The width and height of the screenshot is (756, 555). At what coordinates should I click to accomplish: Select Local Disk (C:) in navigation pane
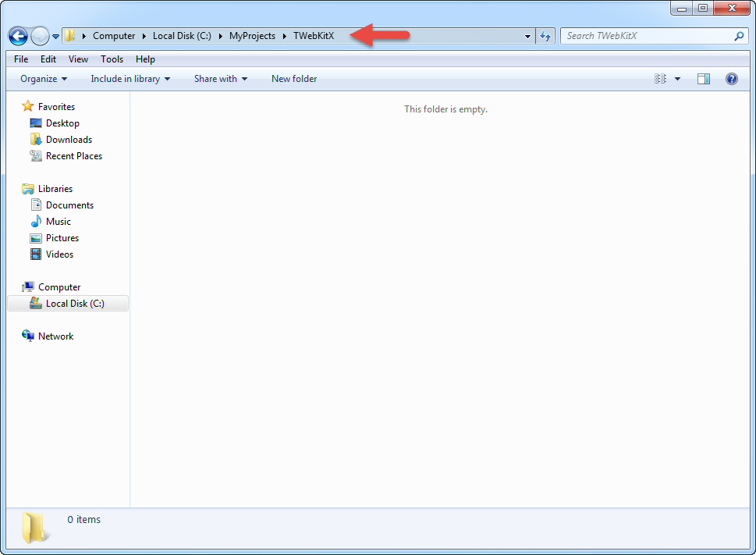75,304
